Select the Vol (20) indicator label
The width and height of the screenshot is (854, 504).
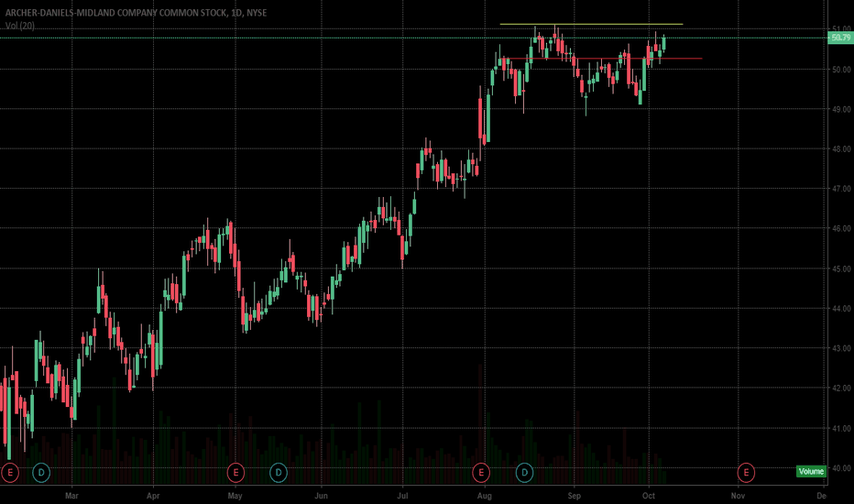(x=19, y=26)
